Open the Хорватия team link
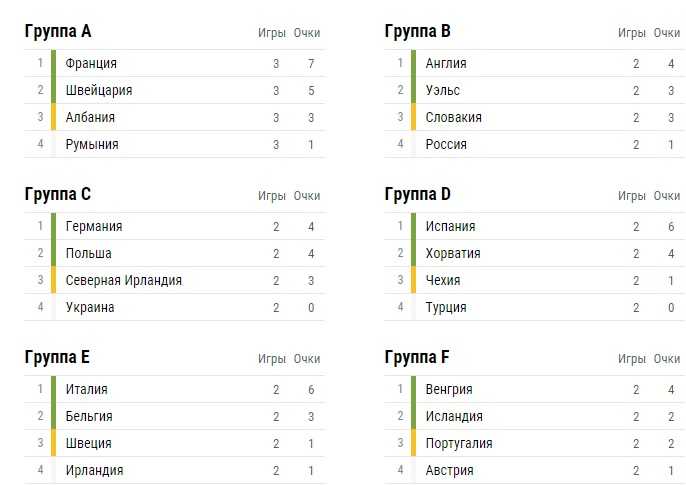This screenshot has height=485, width=686. coord(453,254)
